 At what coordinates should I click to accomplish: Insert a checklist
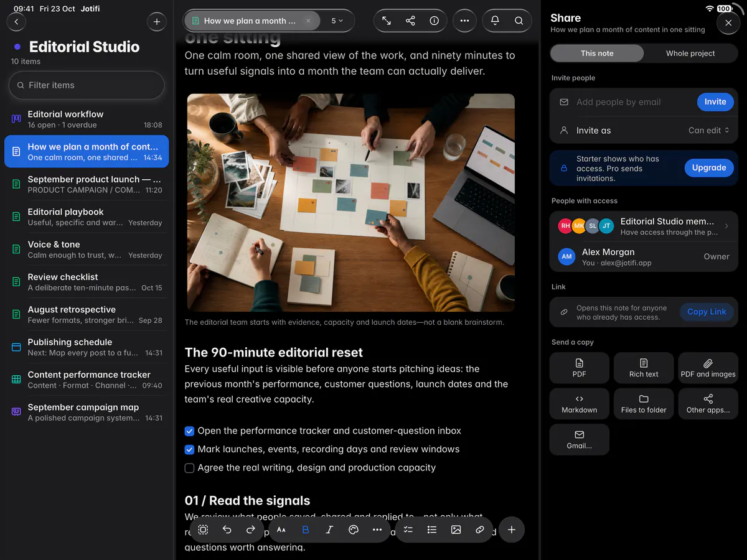tap(408, 530)
